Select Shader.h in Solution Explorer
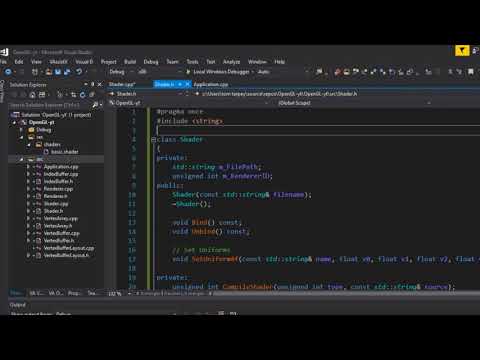This screenshot has height=360, width=480. (53, 211)
